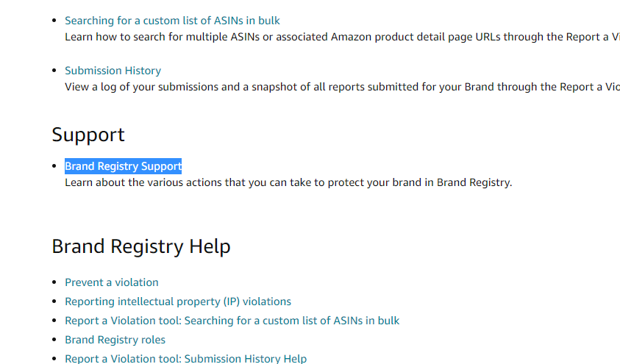Open the Prevent a violation link
Screen dimensions: 620x364
click(x=111, y=282)
